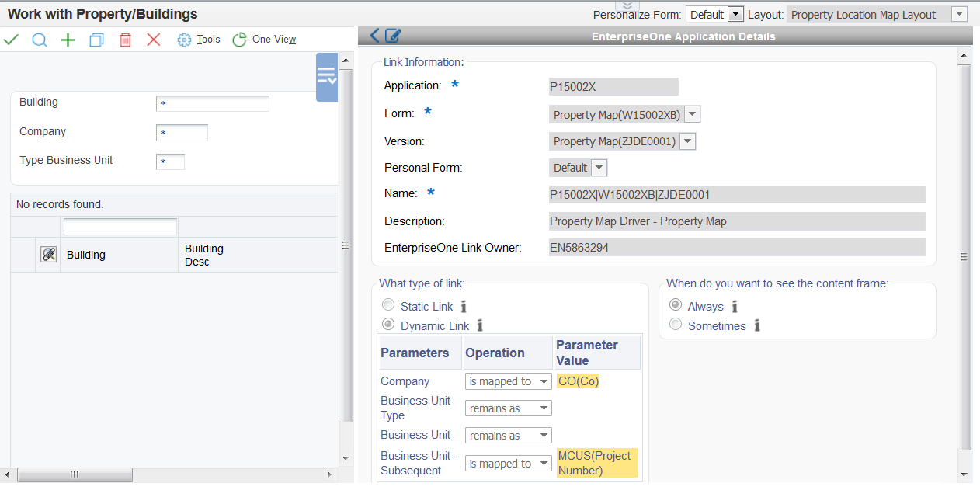The image size is (980, 504).
Task: Select the Always radio button
Action: tap(676, 305)
